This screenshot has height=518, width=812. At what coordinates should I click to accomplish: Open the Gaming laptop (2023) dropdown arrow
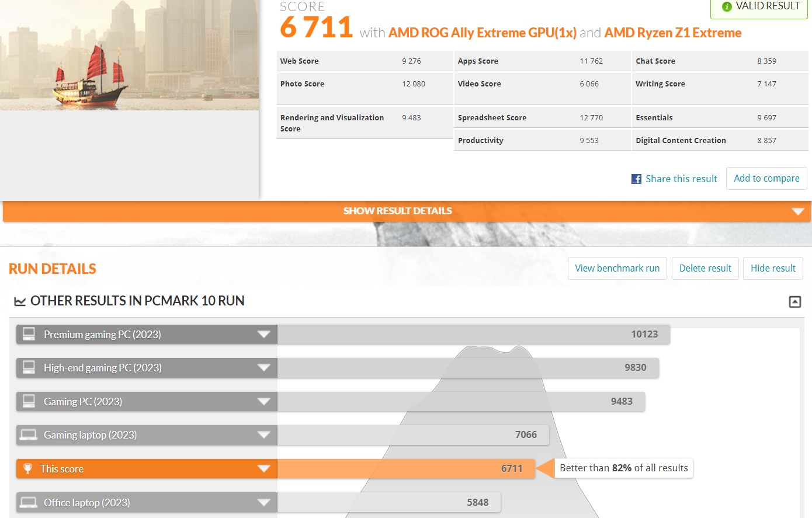(264, 435)
